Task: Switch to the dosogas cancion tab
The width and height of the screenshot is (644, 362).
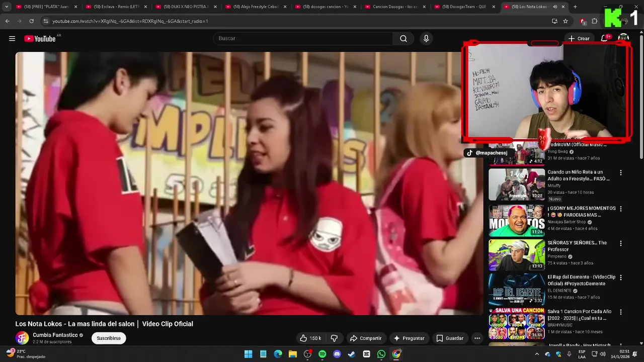Action: point(326,7)
